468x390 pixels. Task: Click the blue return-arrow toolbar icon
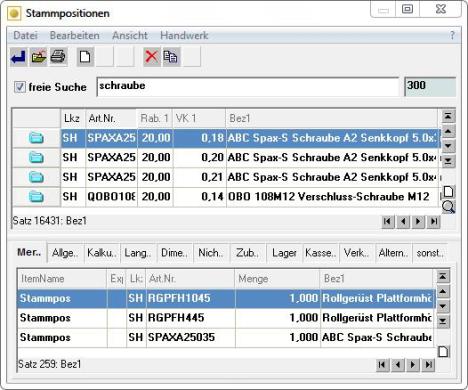coord(18,57)
